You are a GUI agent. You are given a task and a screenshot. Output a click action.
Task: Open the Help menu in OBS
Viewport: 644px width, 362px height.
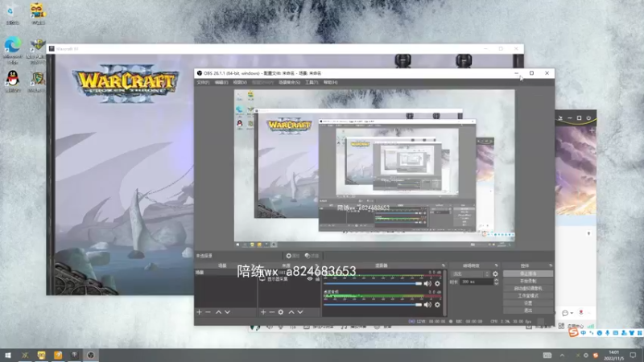[330, 83]
